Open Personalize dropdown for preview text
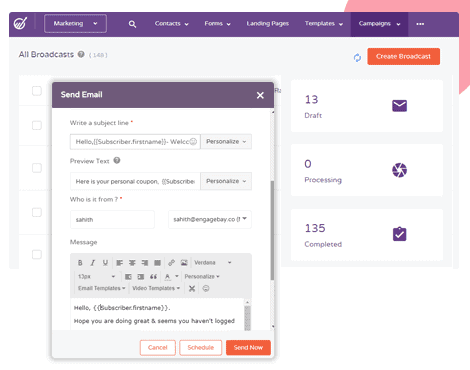Screen dimensions: 470x370 click(x=226, y=181)
